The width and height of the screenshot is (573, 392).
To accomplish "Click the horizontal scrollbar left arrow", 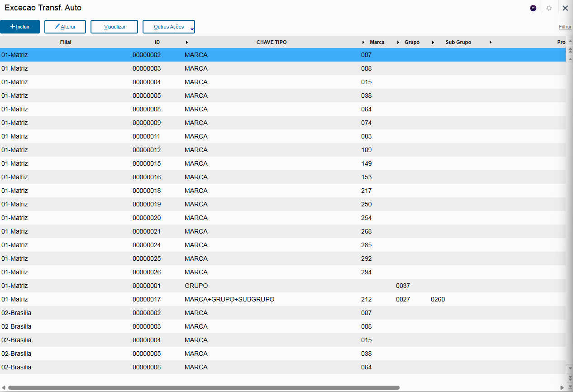I will [x=4, y=387].
